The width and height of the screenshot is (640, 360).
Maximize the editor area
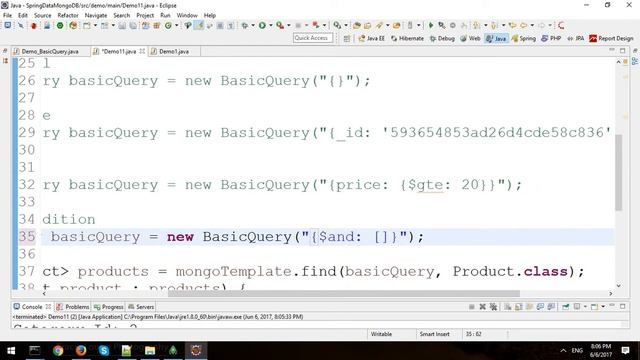[622, 51]
